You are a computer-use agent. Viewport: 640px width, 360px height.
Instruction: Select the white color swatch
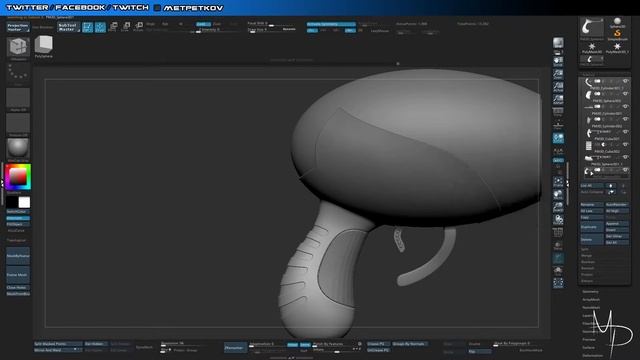[x=24, y=202]
